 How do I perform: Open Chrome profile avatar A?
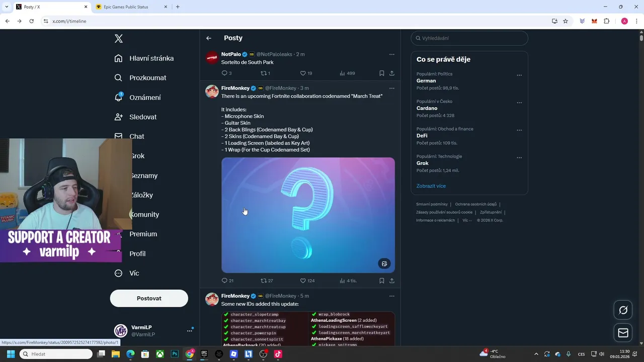click(624, 21)
